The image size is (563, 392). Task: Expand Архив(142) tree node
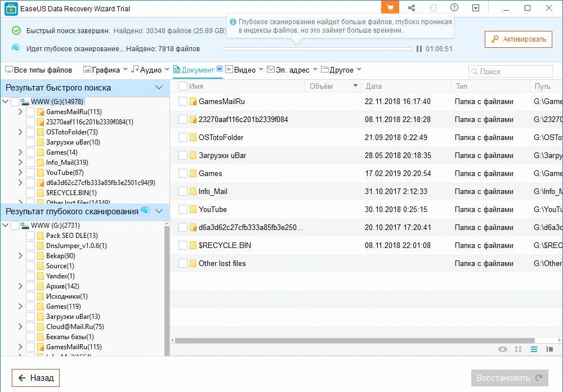pyautogui.click(x=20, y=286)
